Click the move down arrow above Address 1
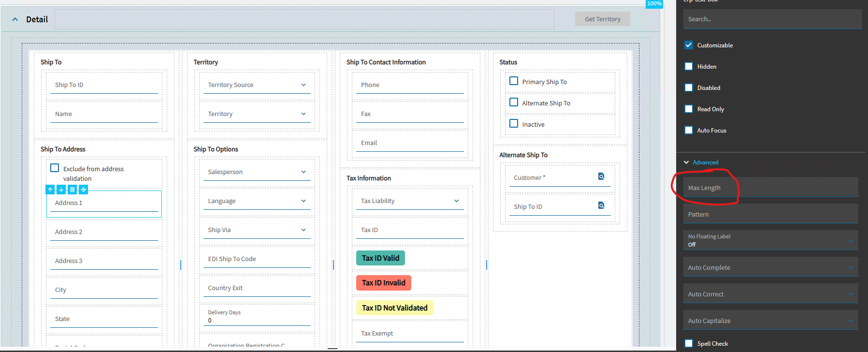 (x=61, y=190)
